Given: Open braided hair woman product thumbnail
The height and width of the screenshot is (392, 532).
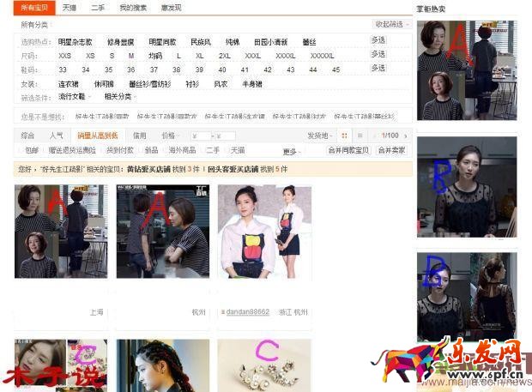Looking at the screenshot, I should tap(163, 365).
